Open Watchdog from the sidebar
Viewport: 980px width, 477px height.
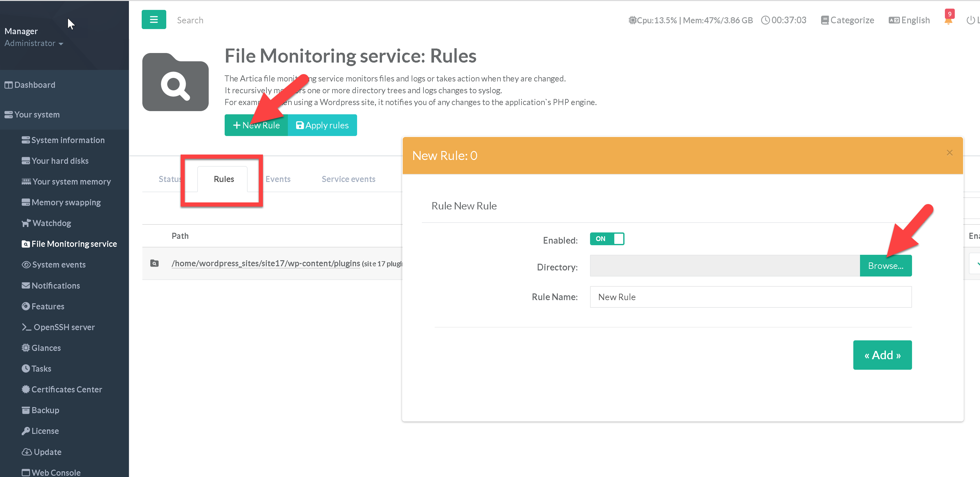(x=51, y=223)
